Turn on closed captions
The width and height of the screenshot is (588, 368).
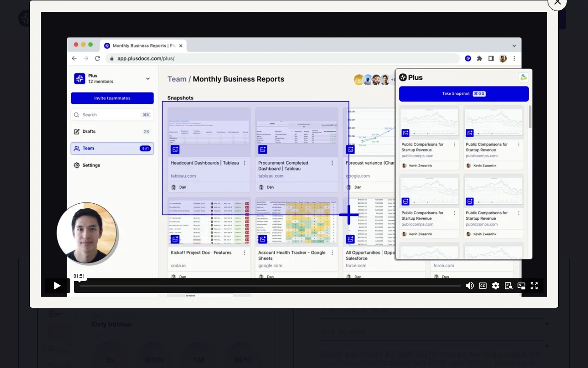483,286
